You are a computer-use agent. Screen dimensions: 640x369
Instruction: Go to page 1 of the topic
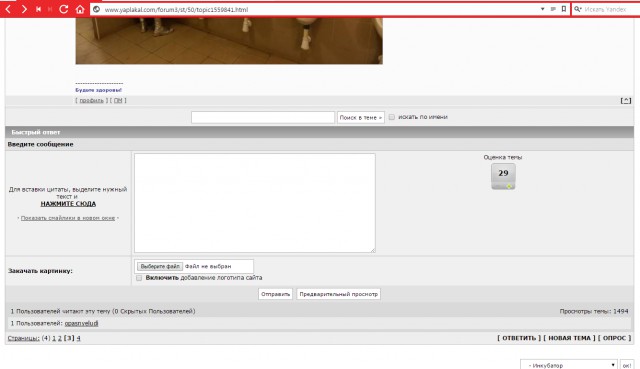click(54, 338)
